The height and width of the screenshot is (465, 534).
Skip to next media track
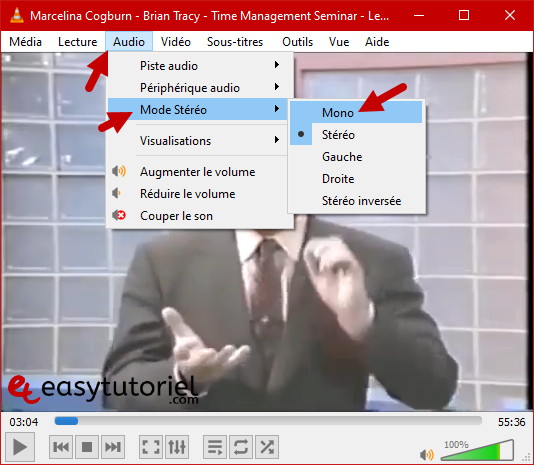[113, 447]
